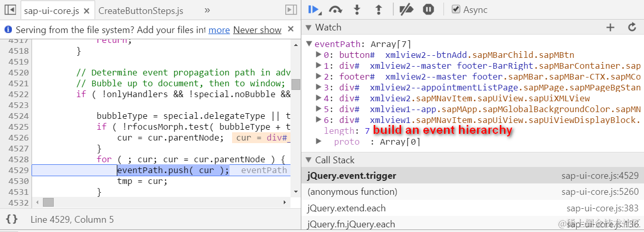Show more tabs chevron
The width and height of the screenshot is (644, 232).
[x=207, y=10]
